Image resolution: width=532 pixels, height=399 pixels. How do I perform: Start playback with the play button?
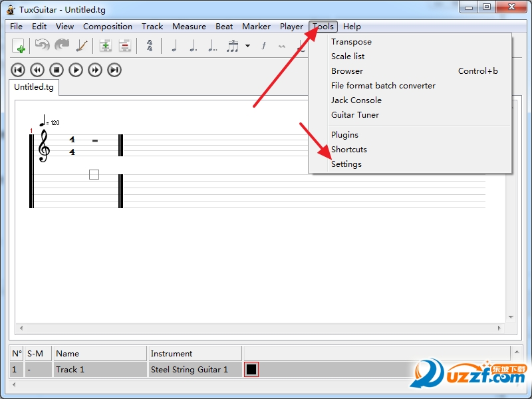(76, 70)
